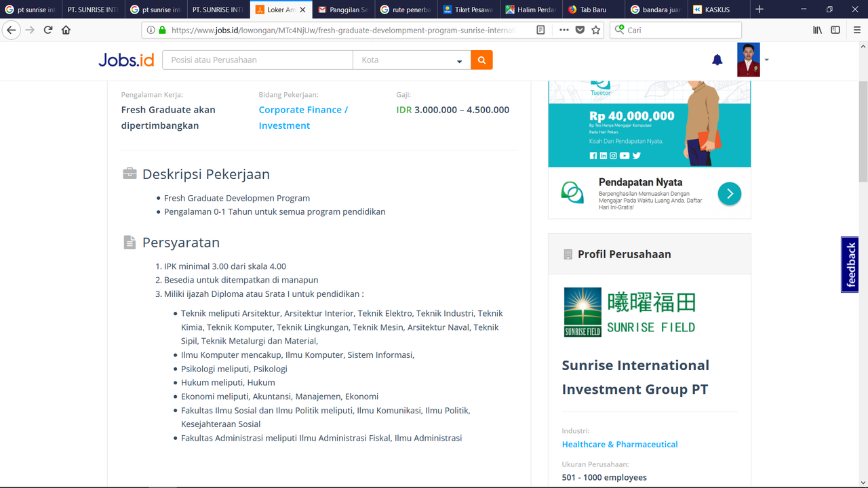This screenshot has width=868, height=488.
Task: Switch to the bandara juan tab
Action: click(655, 9)
